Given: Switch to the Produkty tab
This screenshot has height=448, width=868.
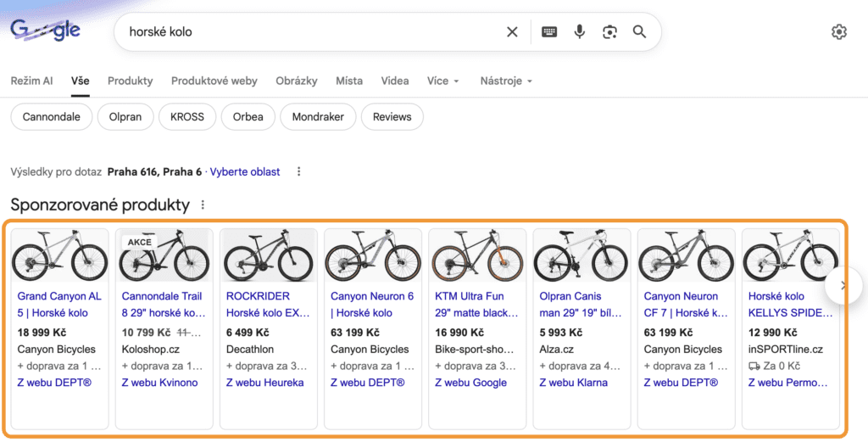Looking at the screenshot, I should (x=130, y=81).
